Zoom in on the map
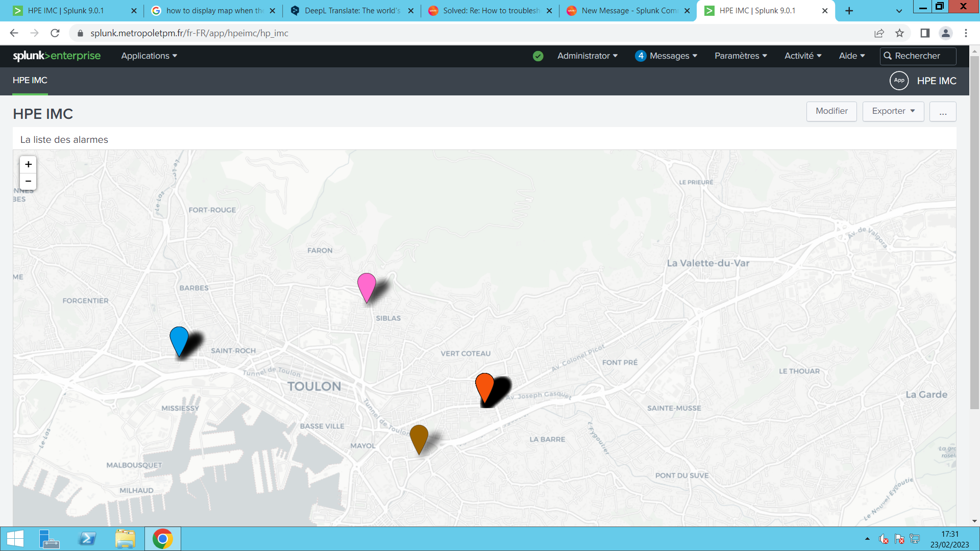 pyautogui.click(x=28, y=164)
